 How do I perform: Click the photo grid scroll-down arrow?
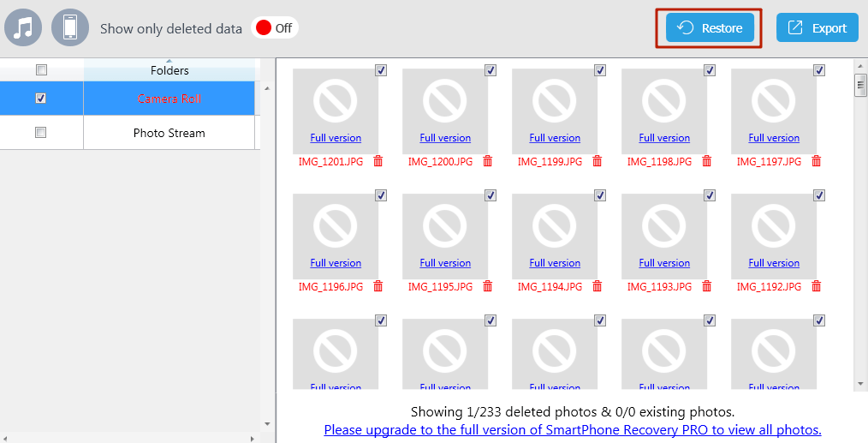click(860, 384)
